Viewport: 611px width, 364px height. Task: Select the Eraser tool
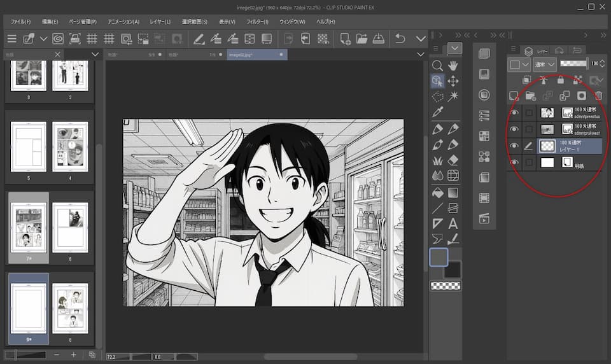453,160
